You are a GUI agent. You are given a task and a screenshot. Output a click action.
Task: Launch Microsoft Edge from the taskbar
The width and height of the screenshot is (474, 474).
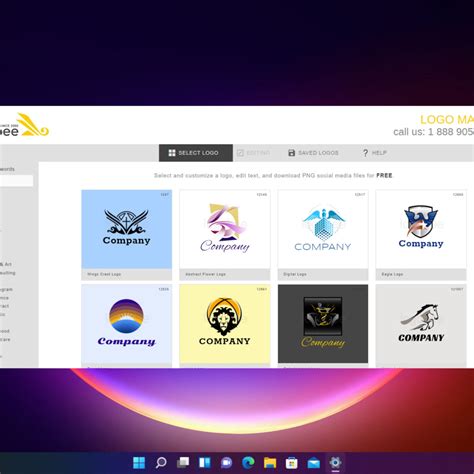tap(248, 462)
